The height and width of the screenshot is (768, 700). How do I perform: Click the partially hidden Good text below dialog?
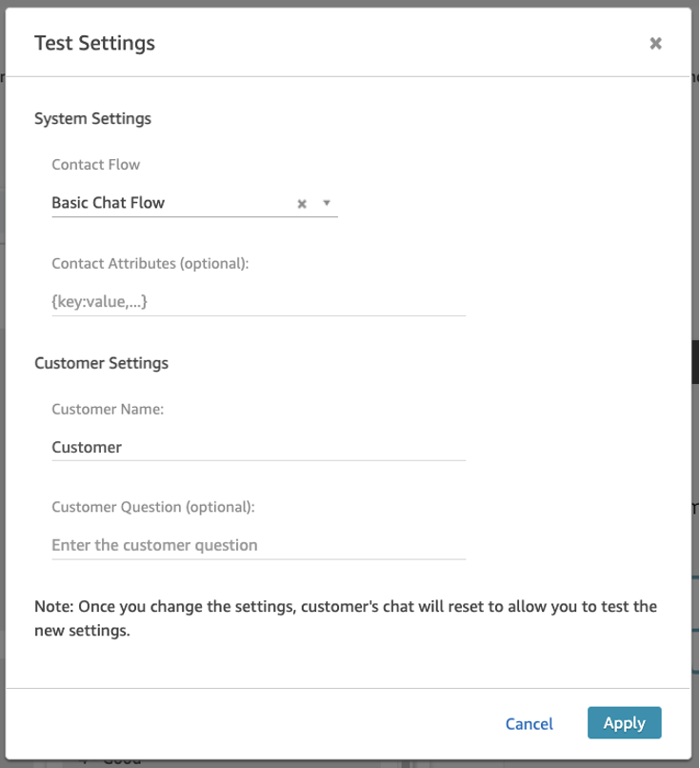click(122, 761)
